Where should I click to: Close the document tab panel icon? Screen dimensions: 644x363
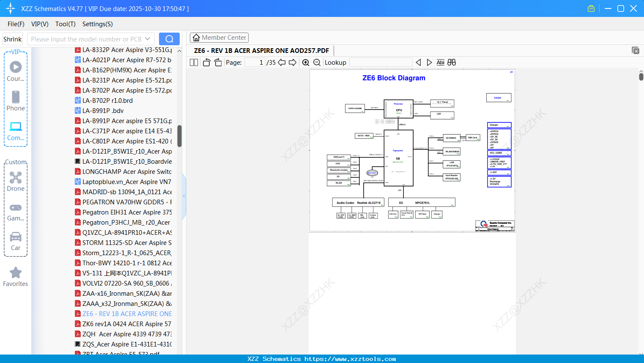tap(635, 50)
